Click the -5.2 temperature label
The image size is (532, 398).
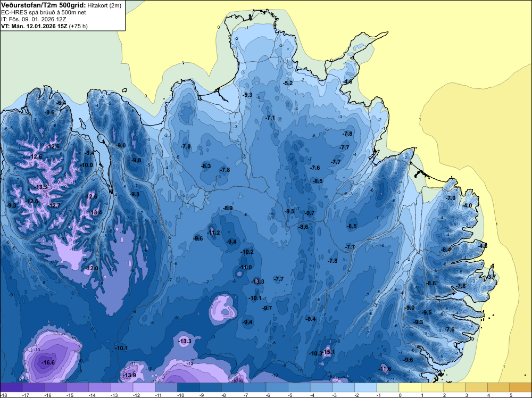pos(288,83)
